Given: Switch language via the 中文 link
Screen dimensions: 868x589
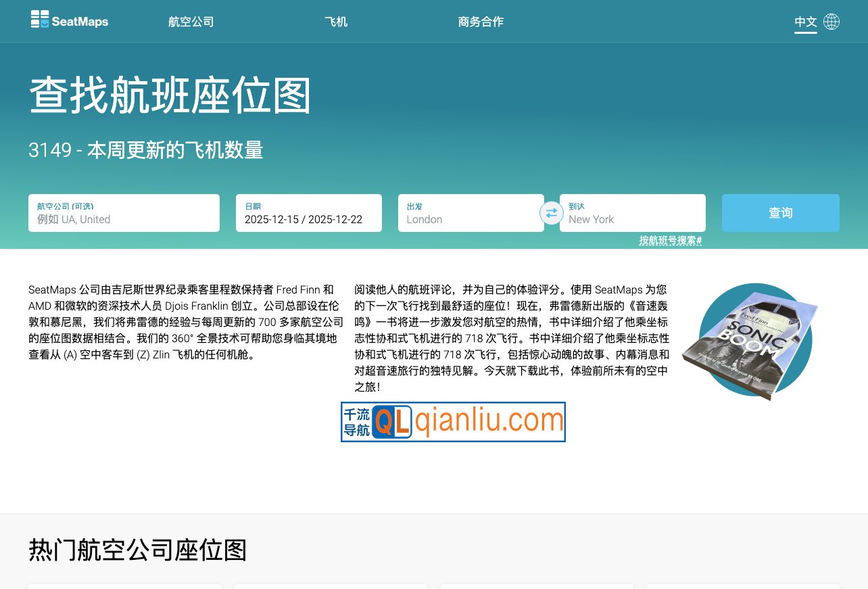Looking at the screenshot, I should 804,21.
